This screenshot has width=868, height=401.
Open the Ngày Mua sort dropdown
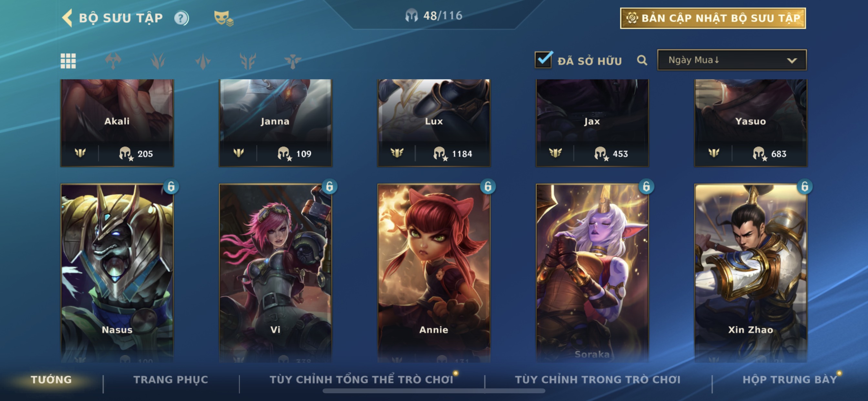pyautogui.click(x=732, y=60)
